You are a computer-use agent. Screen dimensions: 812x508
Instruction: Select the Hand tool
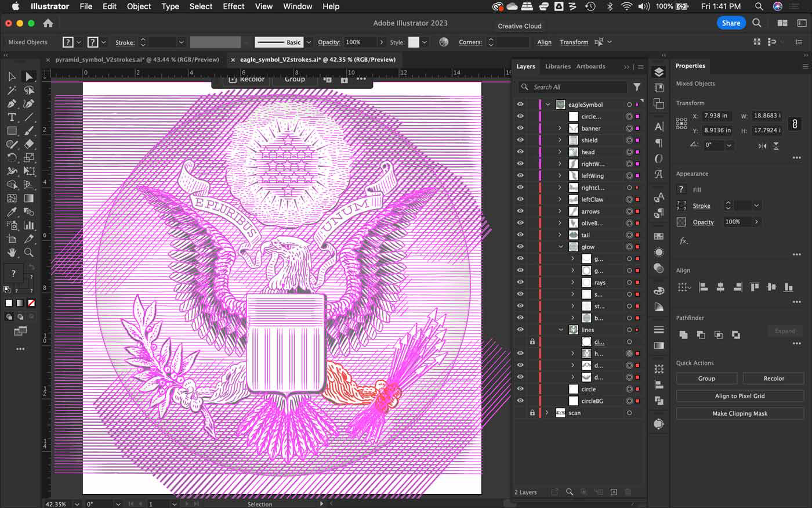[12, 253]
